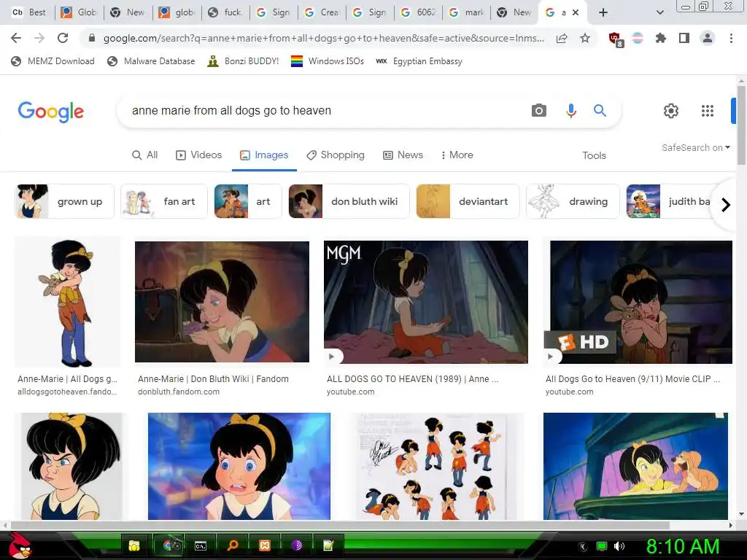Open the MGM youtube video thumbnail
This screenshot has width=747, height=560.
pos(426,302)
